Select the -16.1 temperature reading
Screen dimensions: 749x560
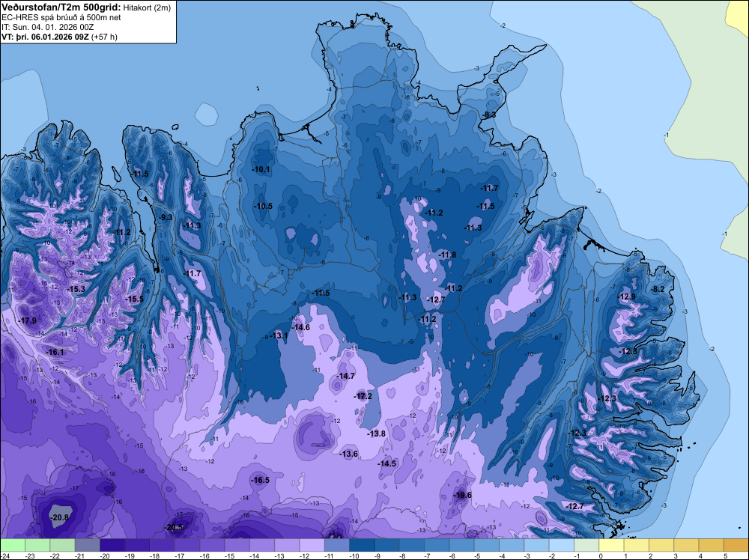(55, 352)
